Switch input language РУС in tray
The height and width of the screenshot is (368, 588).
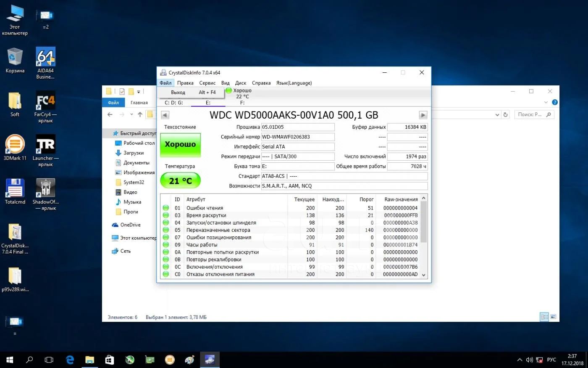point(551,360)
